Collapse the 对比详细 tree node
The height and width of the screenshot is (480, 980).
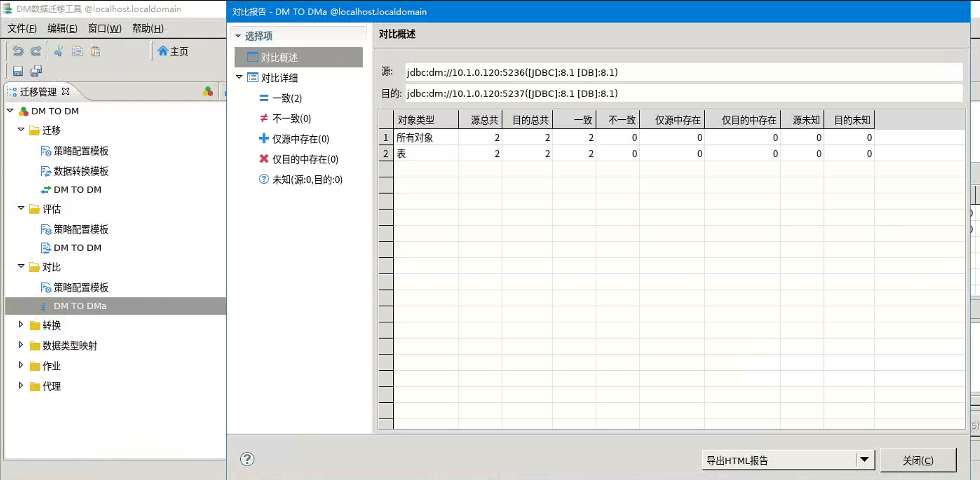pyautogui.click(x=239, y=77)
